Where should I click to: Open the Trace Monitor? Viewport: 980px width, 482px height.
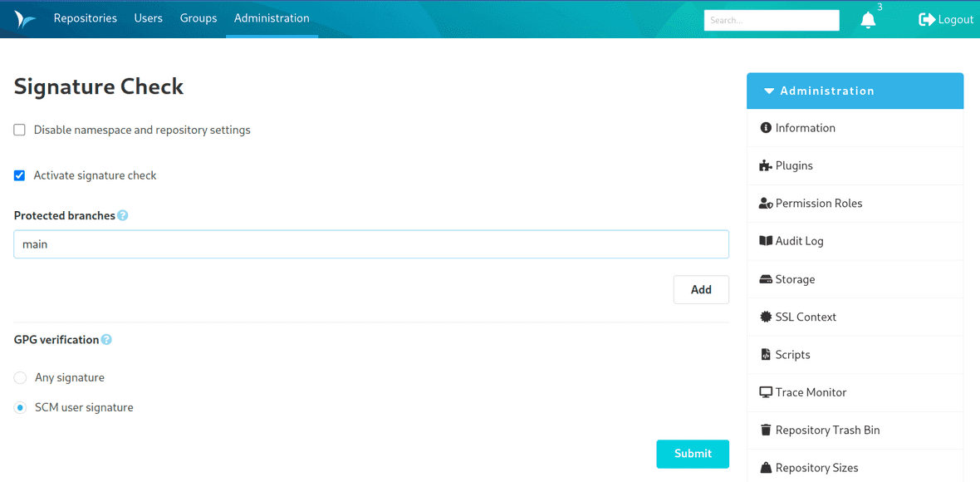pyautogui.click(x=810, y=391)
